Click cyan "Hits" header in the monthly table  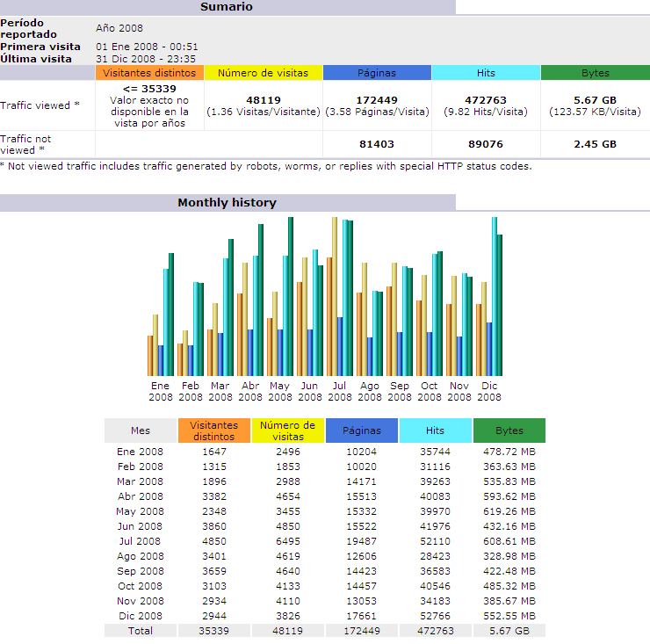point(436,431)
